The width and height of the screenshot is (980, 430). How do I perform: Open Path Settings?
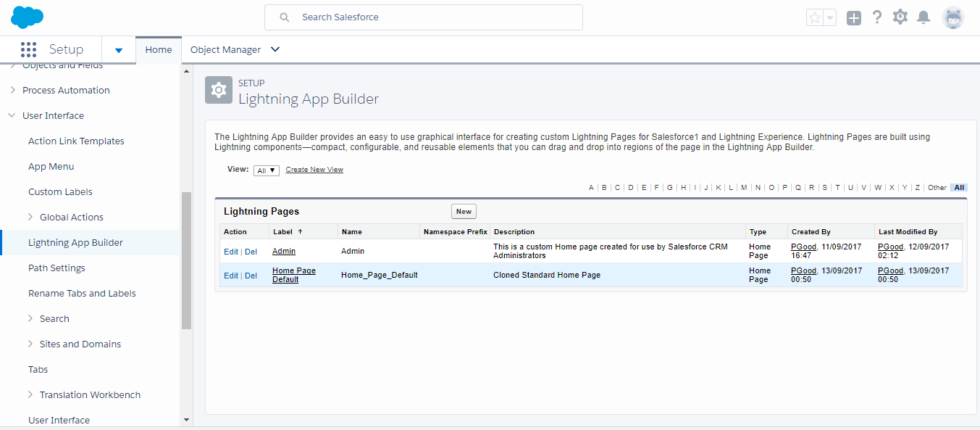[56, 268]
